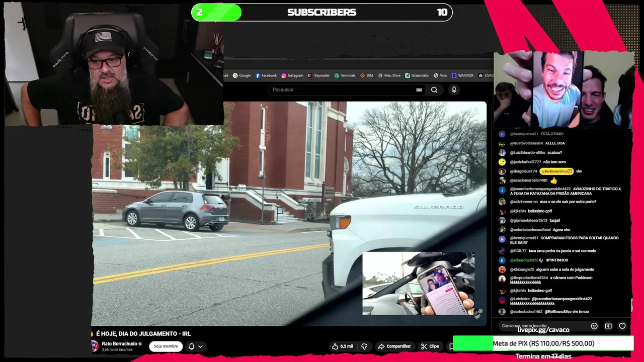Open the Rato Borrachudo channel name link

(119, 344)
